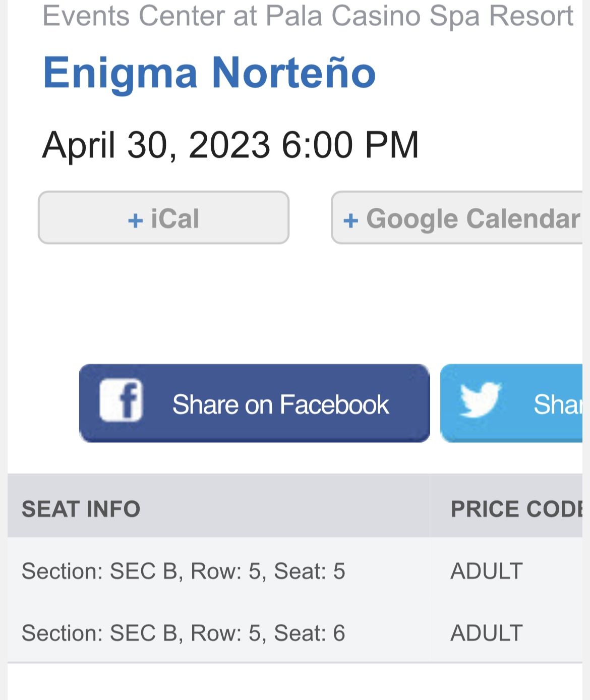Click the year 2023 in the date
This screenshot has width=590, height=700.
click(229, 145)
